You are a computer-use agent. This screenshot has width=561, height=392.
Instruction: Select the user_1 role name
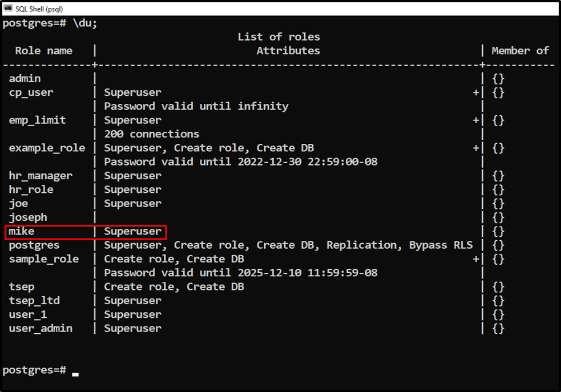pos(27,314)
